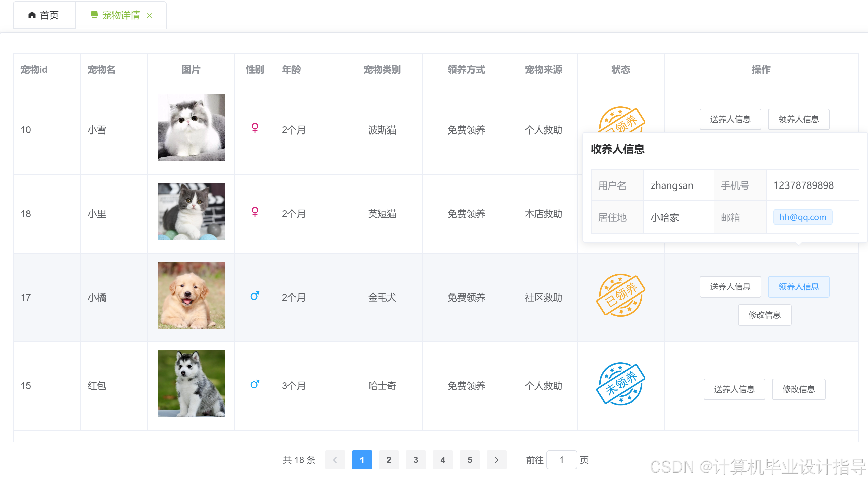Click the 共 18 条 total count
The width and height of the screenshot is (868, 481).
(x=299, y=460)
